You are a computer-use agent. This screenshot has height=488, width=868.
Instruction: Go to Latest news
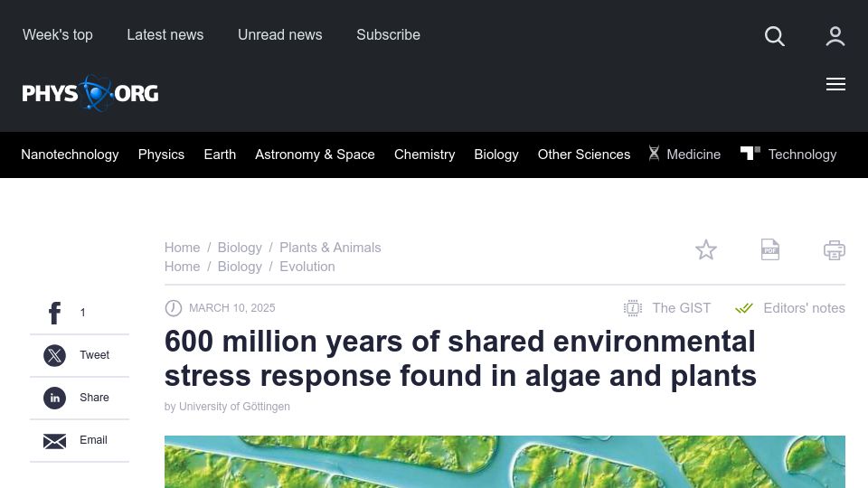click(165, 35)
